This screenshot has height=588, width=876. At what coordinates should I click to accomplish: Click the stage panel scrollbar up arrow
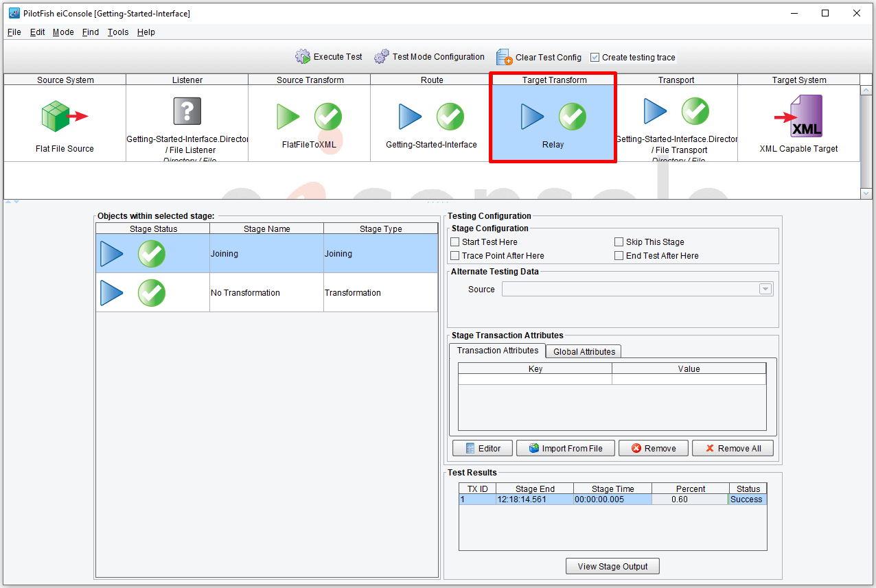(866, 90)
